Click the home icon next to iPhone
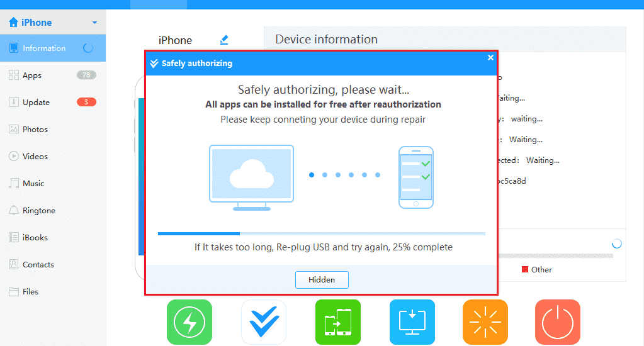 [x=13, y=22]
